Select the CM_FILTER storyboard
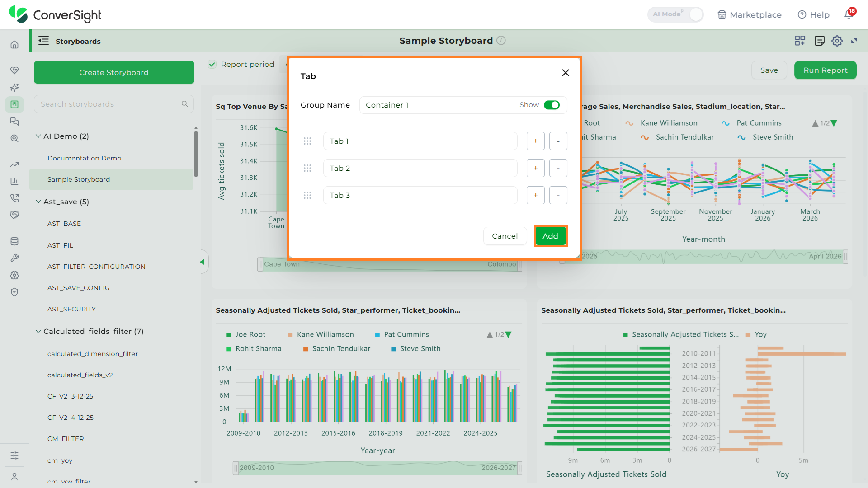This screenshot has height=488, width=868. tap(66, 439)
